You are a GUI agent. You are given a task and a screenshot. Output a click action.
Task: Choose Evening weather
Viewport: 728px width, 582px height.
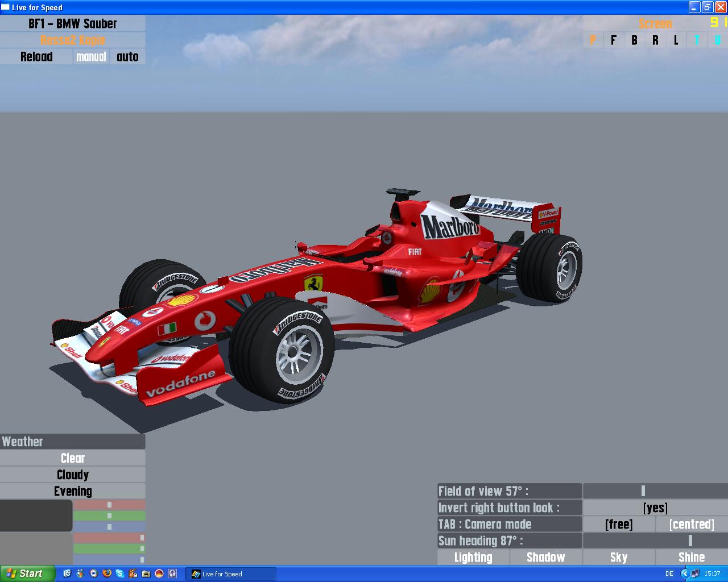(73, 491)
